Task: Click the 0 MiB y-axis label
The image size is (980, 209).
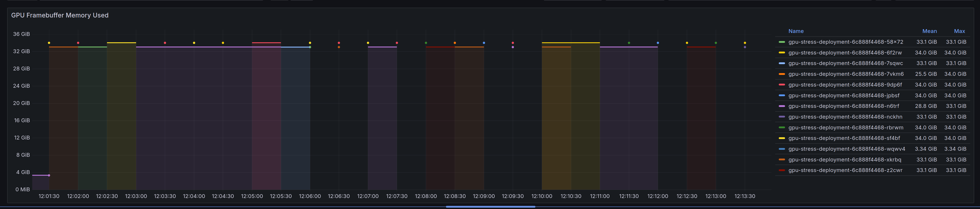Action: coord(22,189)
